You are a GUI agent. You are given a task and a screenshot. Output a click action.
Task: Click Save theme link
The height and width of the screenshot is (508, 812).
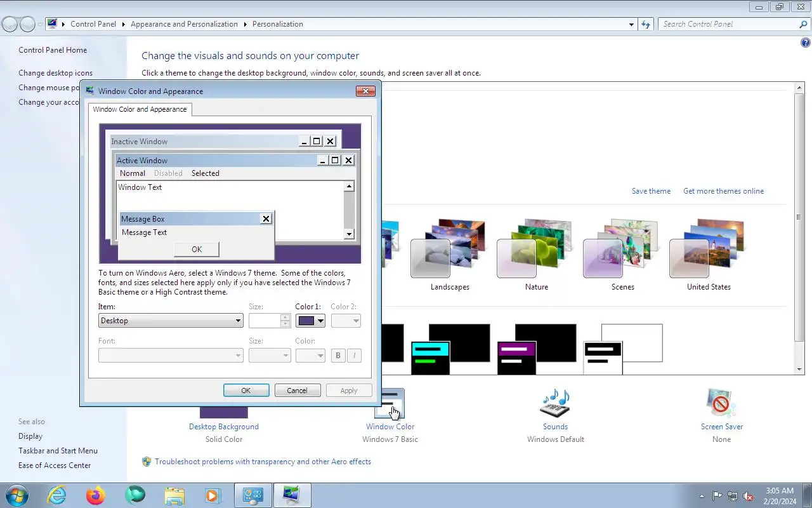[x=651, y=191]
